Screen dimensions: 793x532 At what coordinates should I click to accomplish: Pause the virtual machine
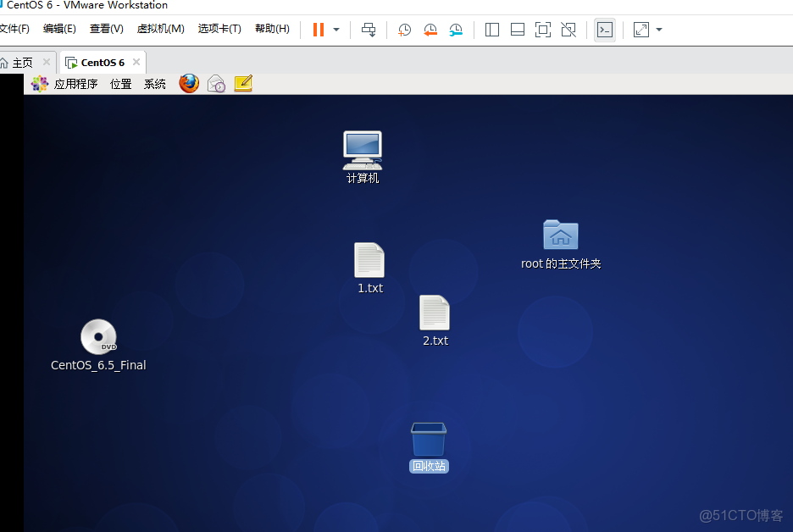(x=318, y=30)
